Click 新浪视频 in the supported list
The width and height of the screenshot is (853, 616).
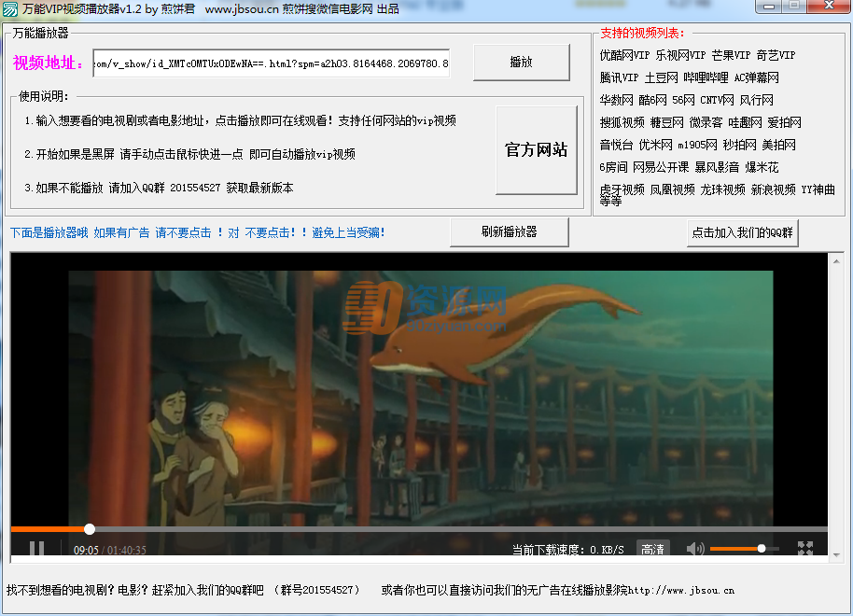pyautogui.click(x=773, y=189)
